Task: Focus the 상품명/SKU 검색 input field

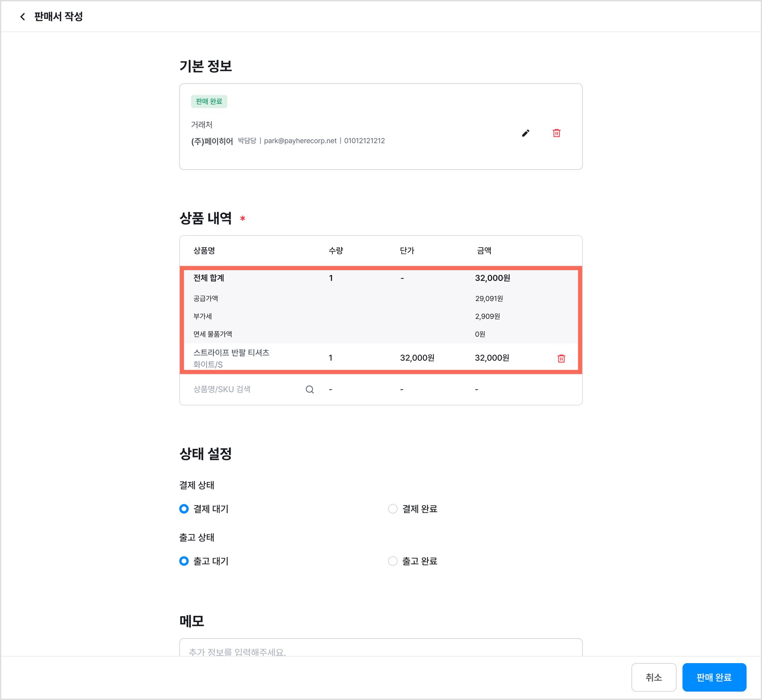Action: [254, 389]
